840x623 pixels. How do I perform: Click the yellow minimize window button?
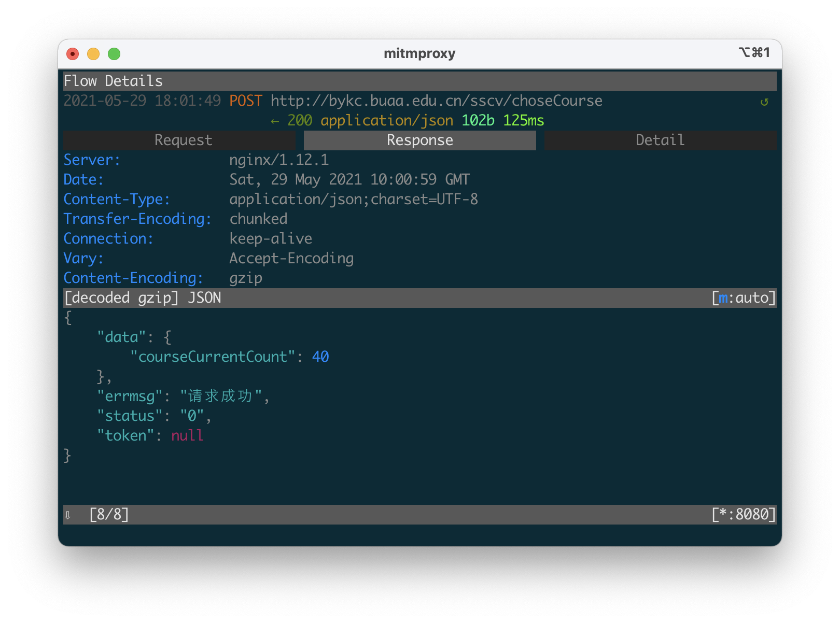point(93,54)
